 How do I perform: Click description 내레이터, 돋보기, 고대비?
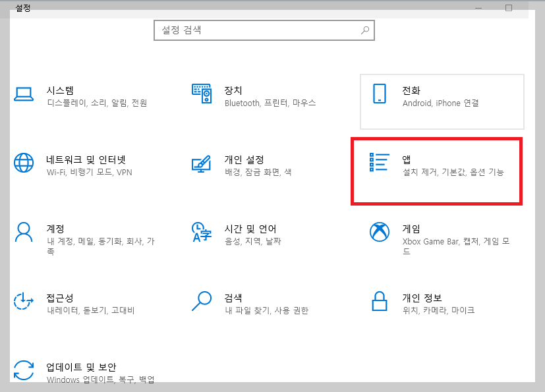(91, 311)
